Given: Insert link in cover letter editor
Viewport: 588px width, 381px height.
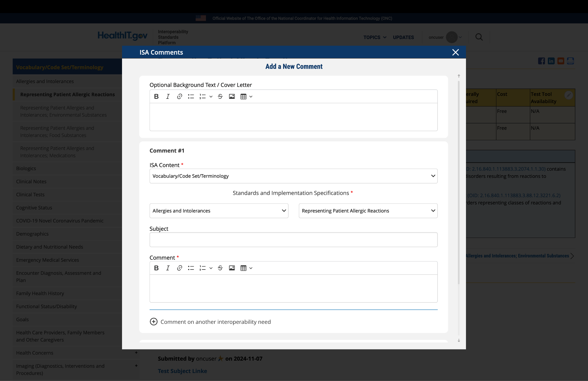Looking at the screenshot, I should tap(179, 97).
